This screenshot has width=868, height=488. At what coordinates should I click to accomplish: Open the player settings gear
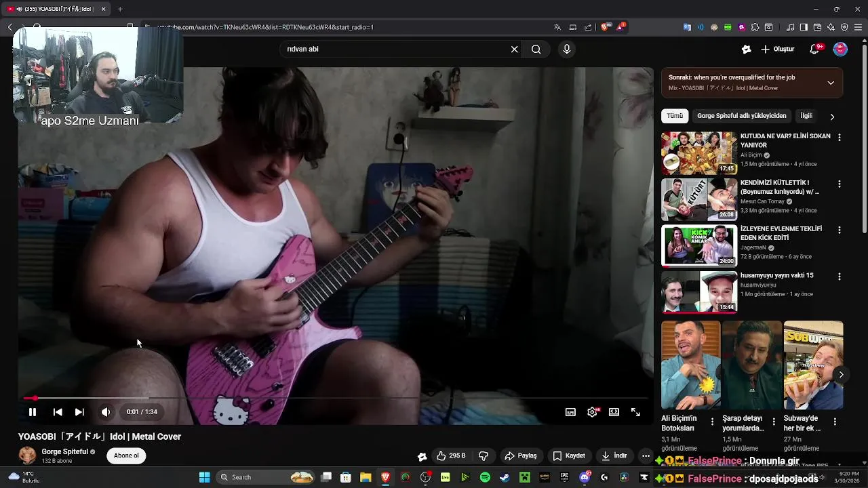point(592,412)
